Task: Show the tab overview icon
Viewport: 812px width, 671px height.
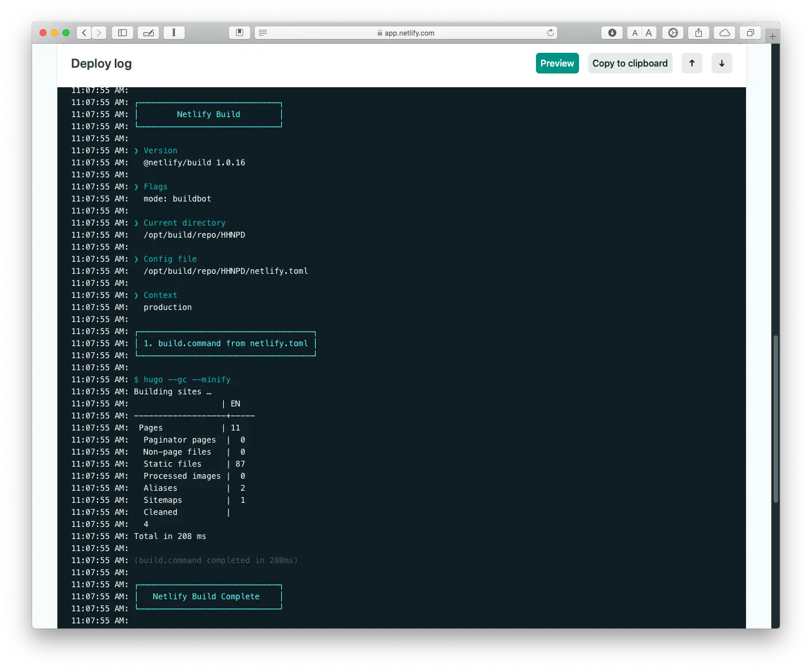Action: click(x=750, y=33)
